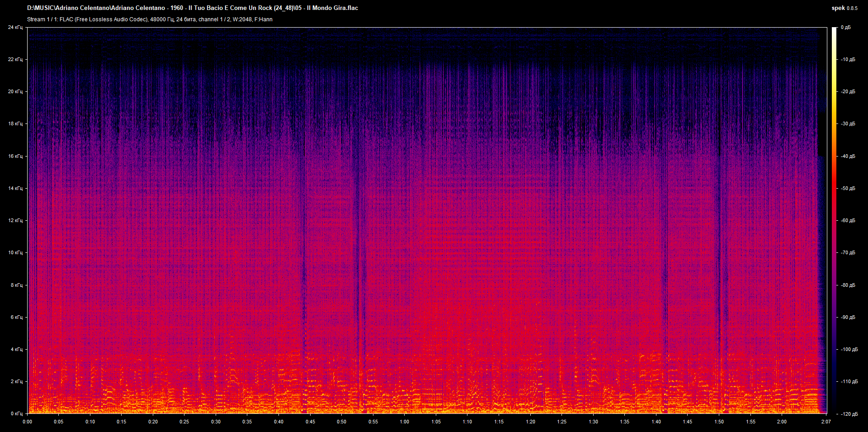Click the "4 кГц" frequency axis label

(17, 350)
